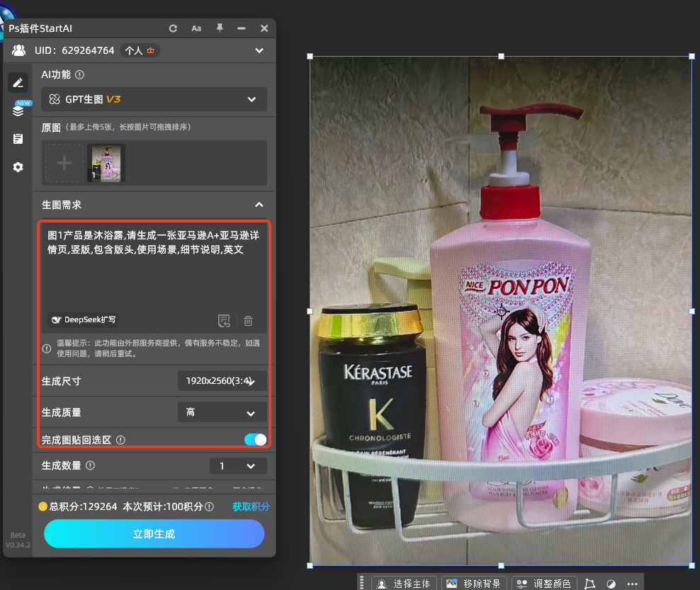Image resolution: width=700 pixels, height=590 pixels.
Task: Minimize the StartAI plugin panel
Action: (242, 28)
